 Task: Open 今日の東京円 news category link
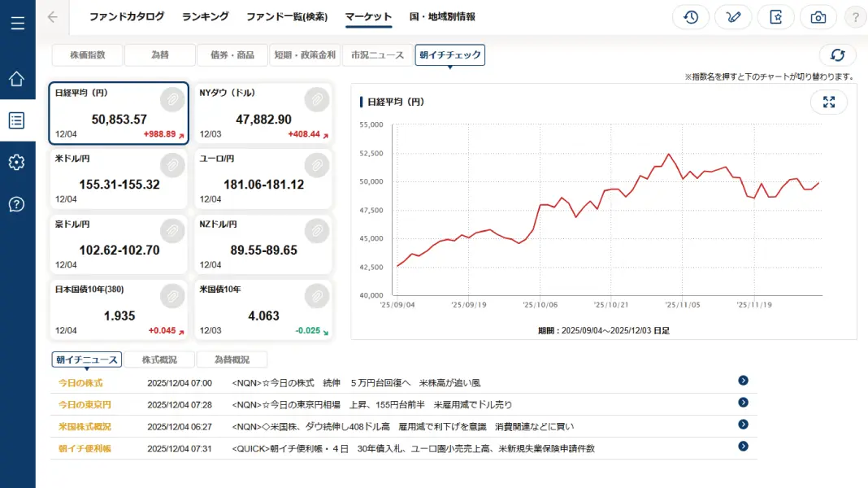(85, 405)
